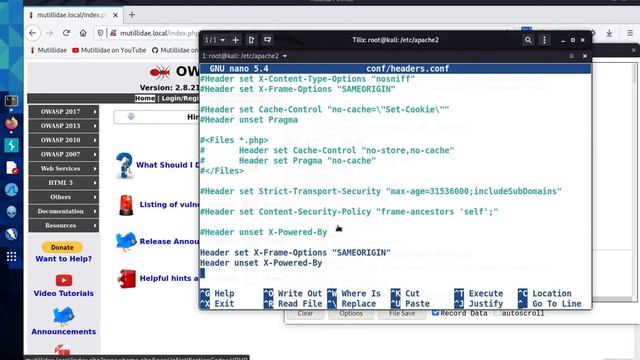Open Firefox application menu
The image size is (640, 360).
(630, 33)
